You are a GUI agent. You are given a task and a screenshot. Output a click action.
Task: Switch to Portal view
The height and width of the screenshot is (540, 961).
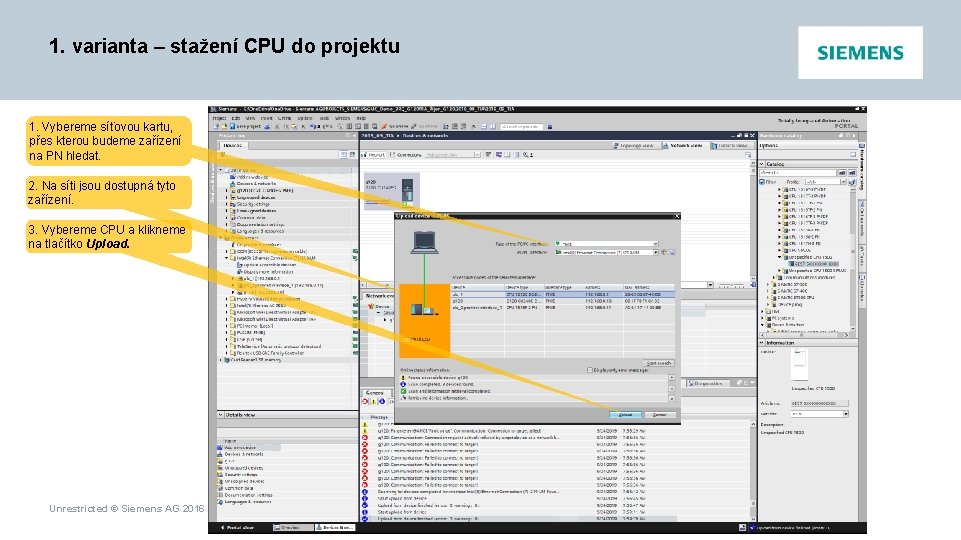(237, 527)
